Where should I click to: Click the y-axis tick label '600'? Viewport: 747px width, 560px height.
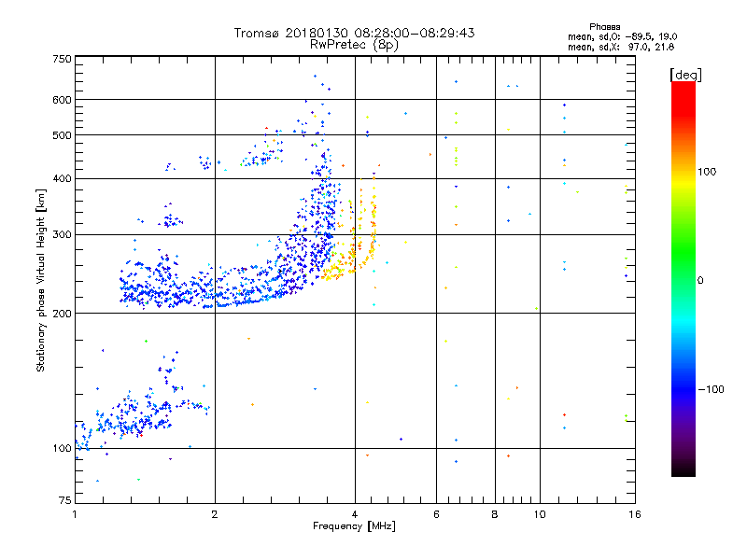tap(62, 100)
